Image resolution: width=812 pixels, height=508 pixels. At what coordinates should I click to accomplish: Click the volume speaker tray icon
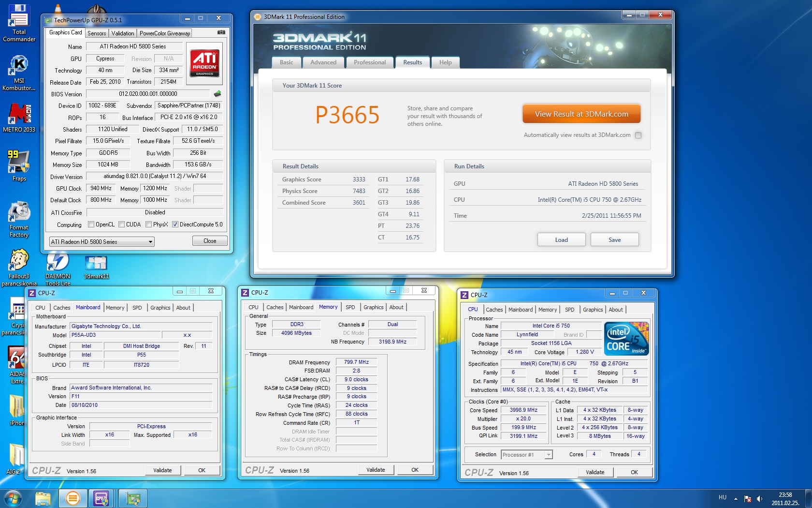[759, 498]
